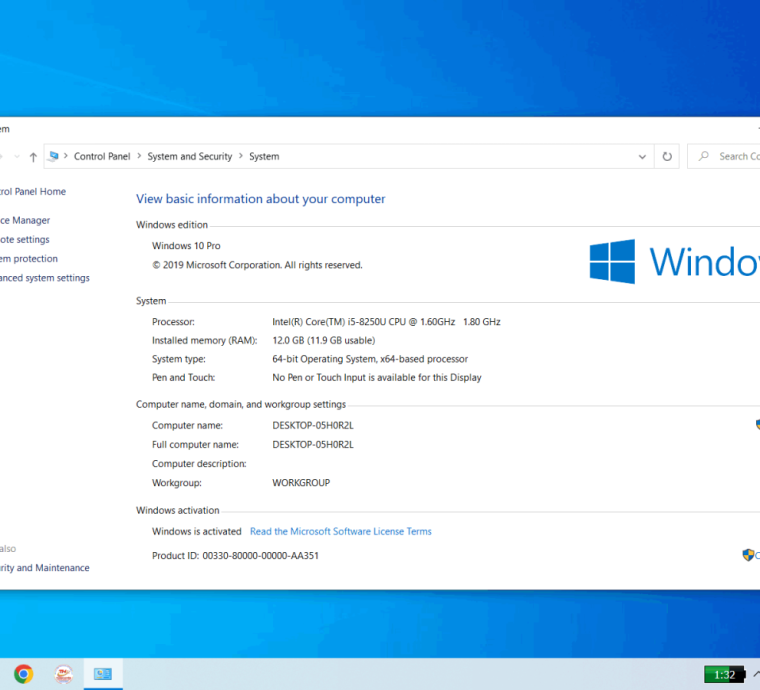This screenshot has height=690, width=760.
Task: Go to System and Security breadcrumb
Action: click(190, 157)
